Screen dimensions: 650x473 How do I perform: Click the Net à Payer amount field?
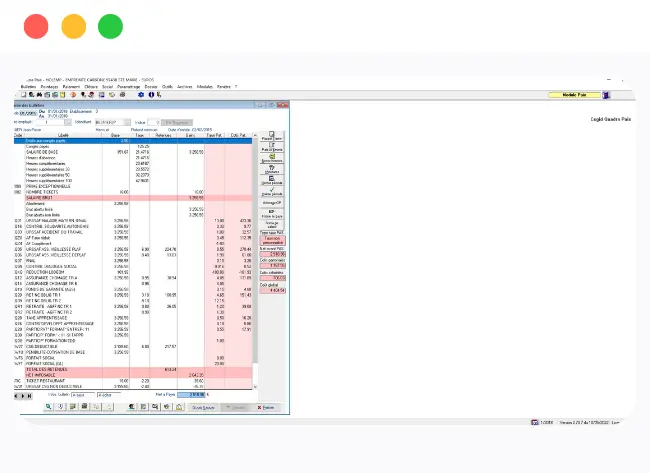coord(191,395)
